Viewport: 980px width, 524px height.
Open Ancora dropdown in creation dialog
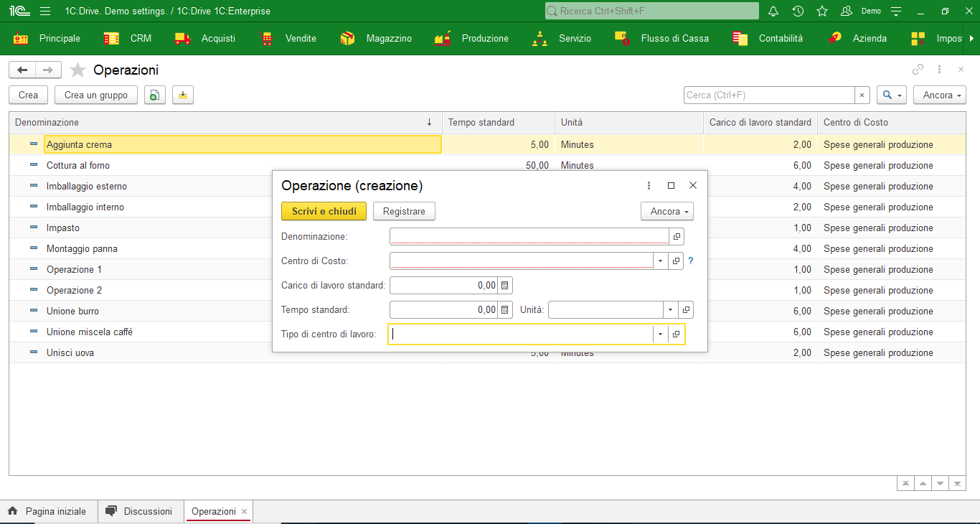667,211
